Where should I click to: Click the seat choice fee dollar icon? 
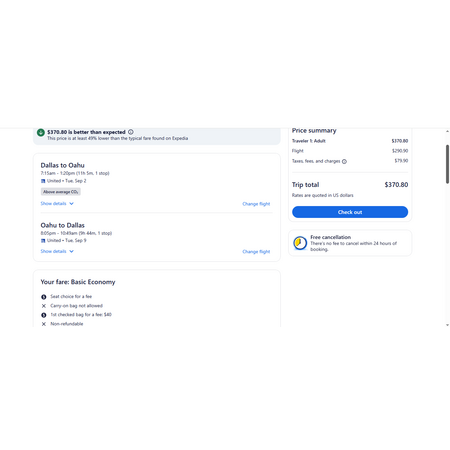[x=44, y=297]
